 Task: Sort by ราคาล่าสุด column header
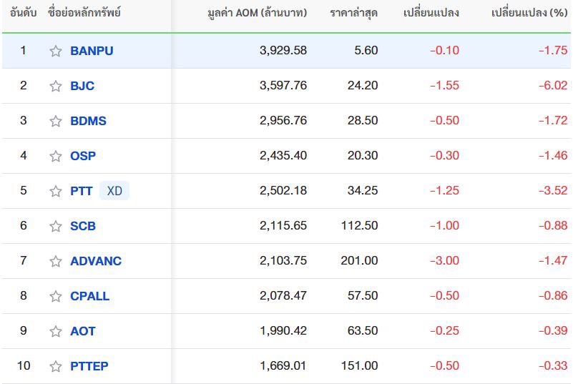tap(353, 13)
